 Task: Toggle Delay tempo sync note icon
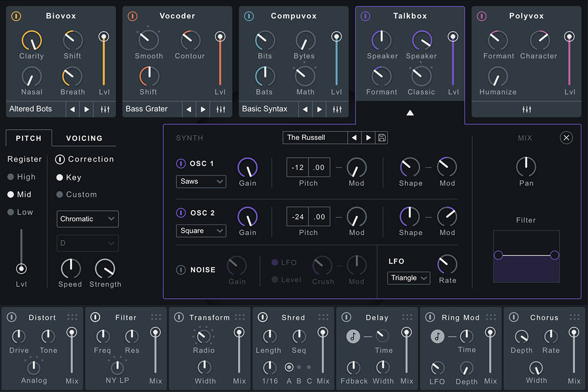pos(353,336)
